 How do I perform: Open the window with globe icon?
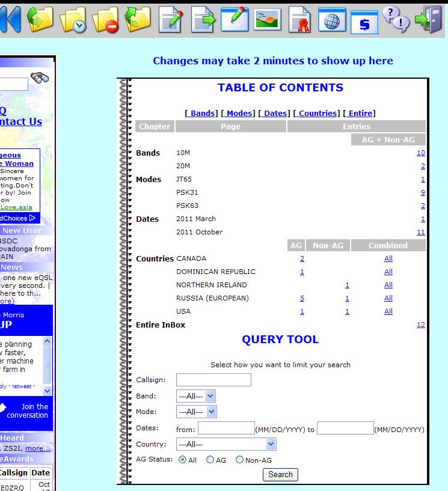pos(332,20)
